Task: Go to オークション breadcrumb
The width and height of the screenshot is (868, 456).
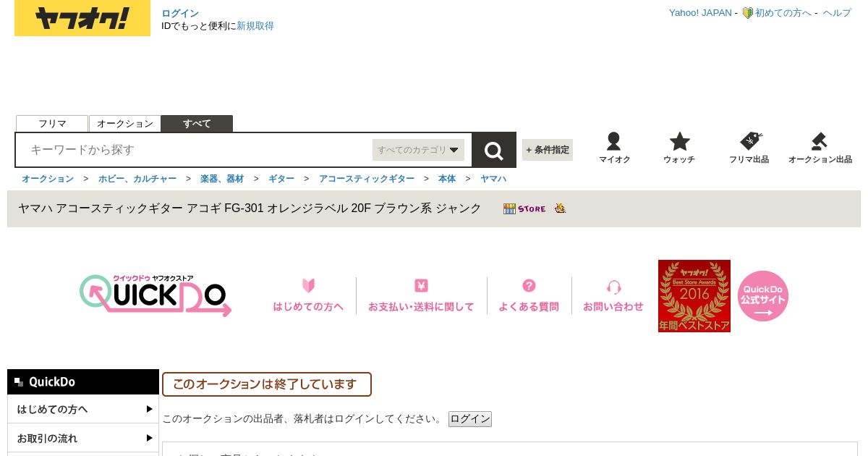Action: coord(48,179)
